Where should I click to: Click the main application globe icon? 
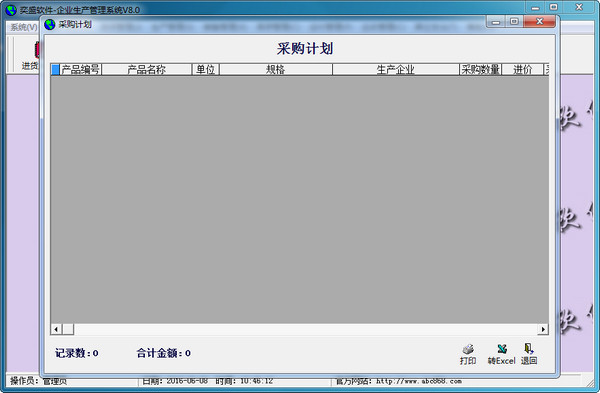(11, 10)
